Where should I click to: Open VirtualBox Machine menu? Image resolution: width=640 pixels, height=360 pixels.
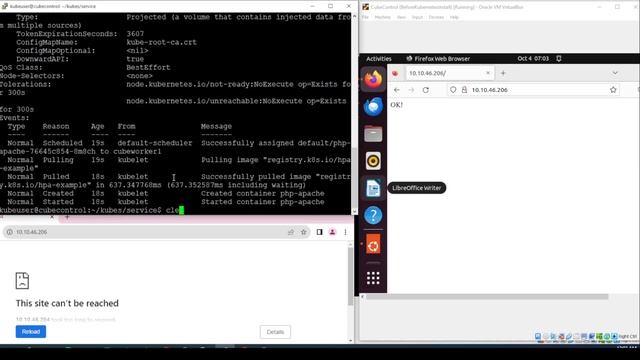click(382, 17)
